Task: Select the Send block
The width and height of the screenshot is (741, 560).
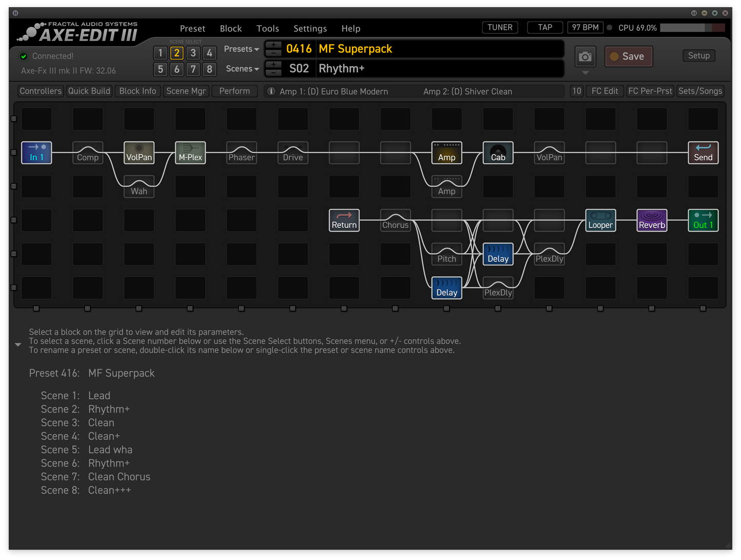Action: pos(703,153)
